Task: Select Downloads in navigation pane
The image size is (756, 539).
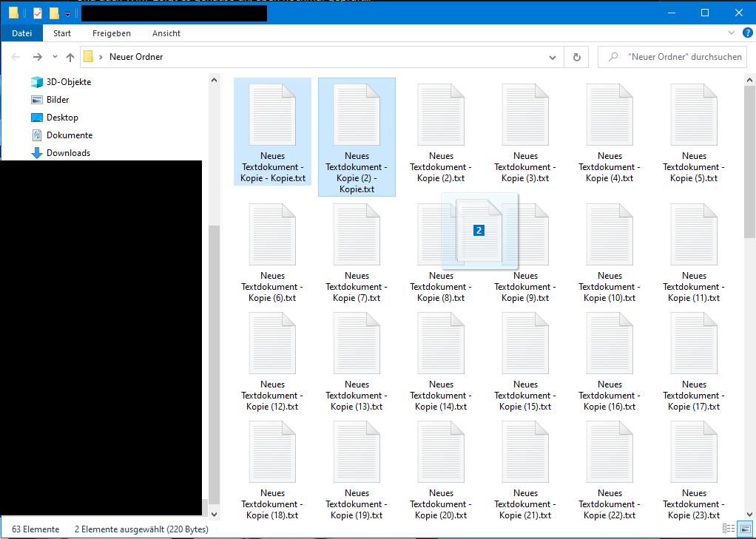Action: [x=61, y=153]
